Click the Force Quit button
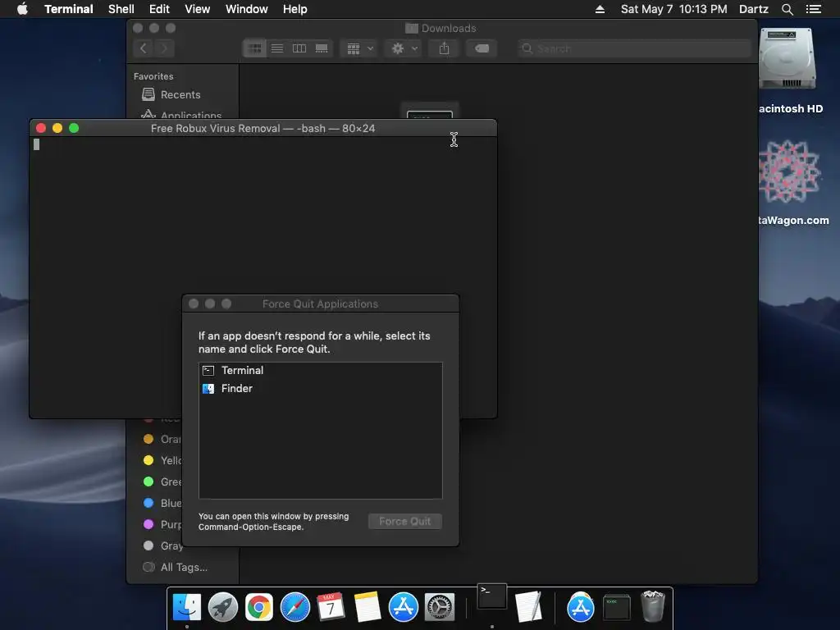This screenshot has width=840, height=630. coord(405,521)
